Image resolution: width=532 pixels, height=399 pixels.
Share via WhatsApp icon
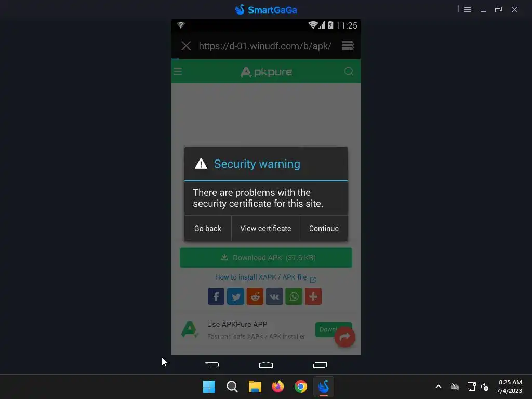point(294,297)
